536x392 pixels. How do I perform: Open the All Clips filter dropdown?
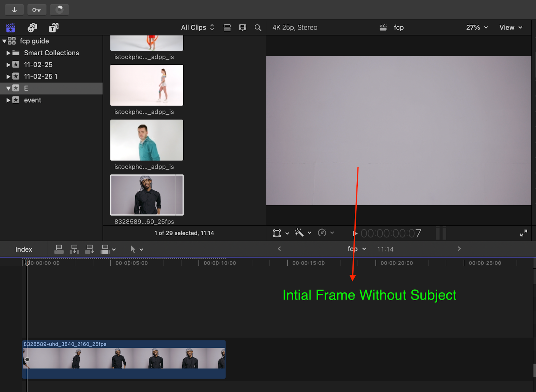tap(198, 27)
